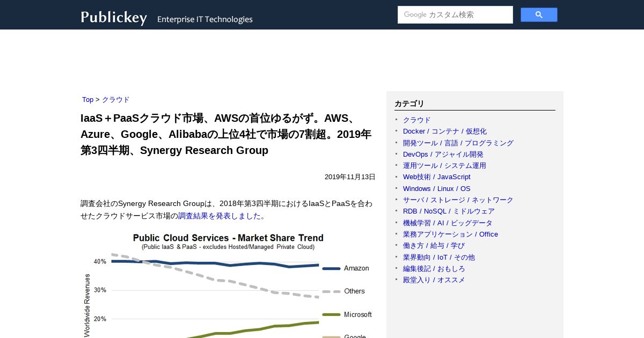Select 運用ツール / システム運用 category
The height and width of the screenshot is (338, 644).
[444, 166]
